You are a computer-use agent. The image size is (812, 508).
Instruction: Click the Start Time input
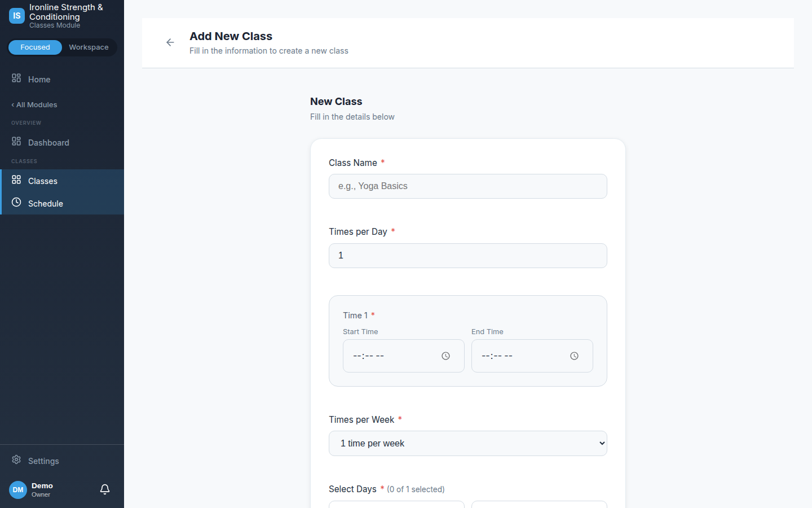404,356
